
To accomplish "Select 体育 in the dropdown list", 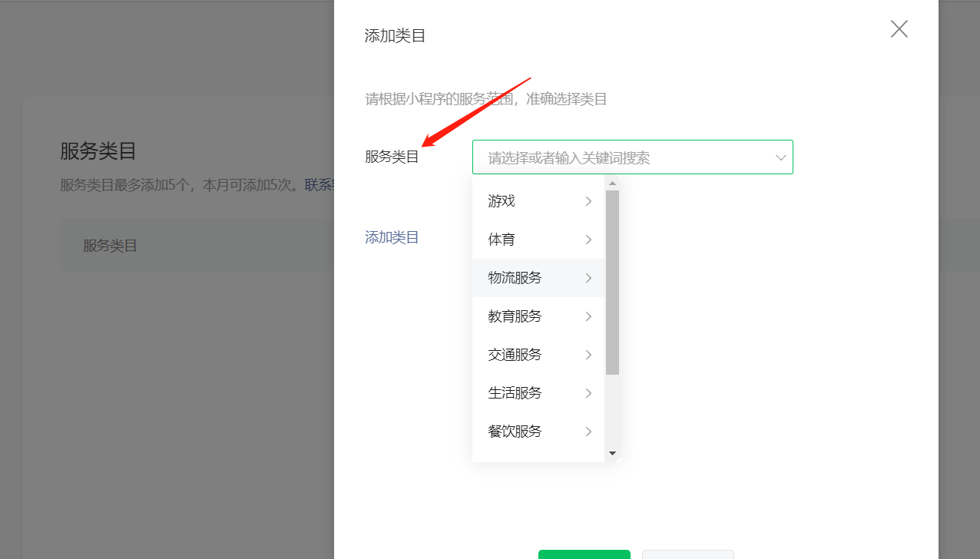I will tap(538, 240).
